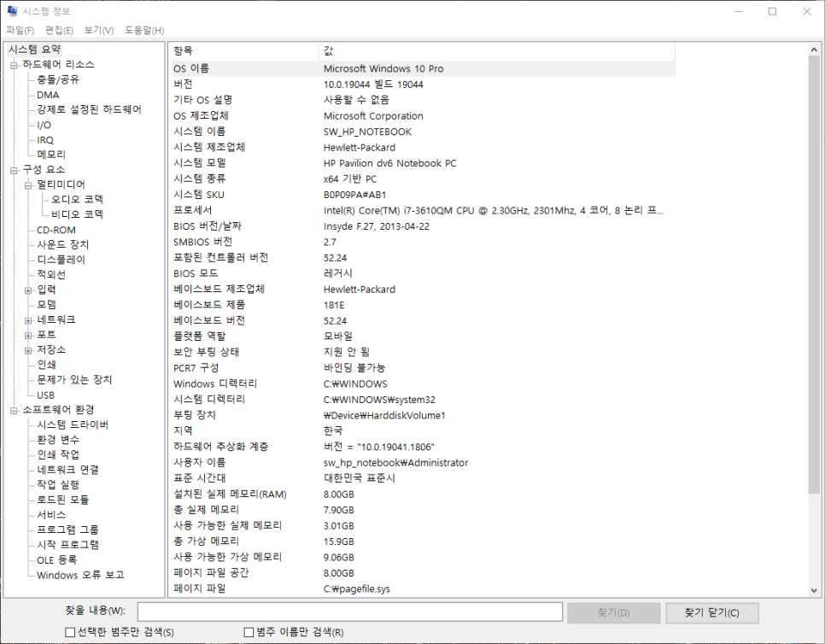The height and width of the screenshot is (644, 825).
Task: Collapse the 소프트웨어 환경 tree node
Action: (x=14, y=410)
